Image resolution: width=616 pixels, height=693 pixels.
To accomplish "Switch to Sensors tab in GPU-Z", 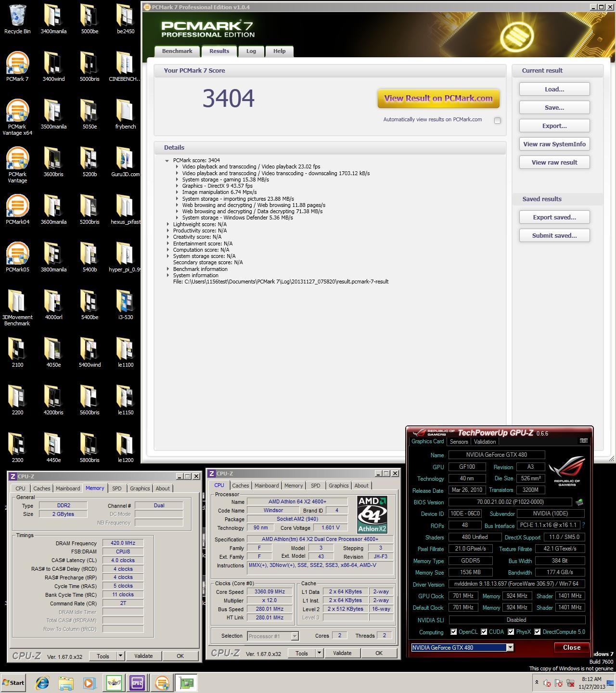I will (x=459, y=442).
